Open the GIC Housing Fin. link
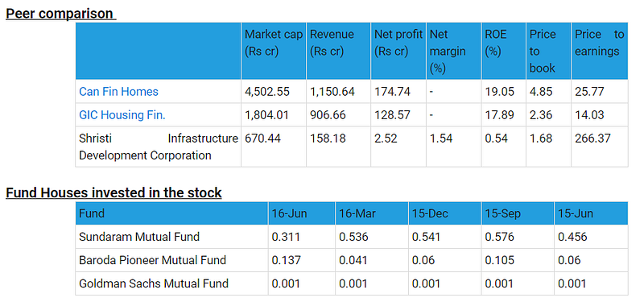This screenshot has width=644, height=306. (122, 115)
